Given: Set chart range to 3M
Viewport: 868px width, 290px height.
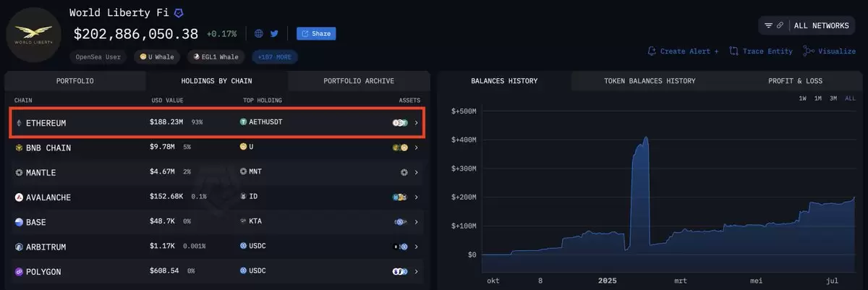Looking at the screenshot, I should (833, 98).
